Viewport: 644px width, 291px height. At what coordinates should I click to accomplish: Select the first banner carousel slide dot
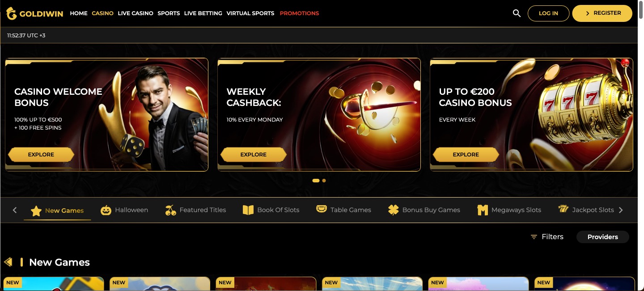316,181
